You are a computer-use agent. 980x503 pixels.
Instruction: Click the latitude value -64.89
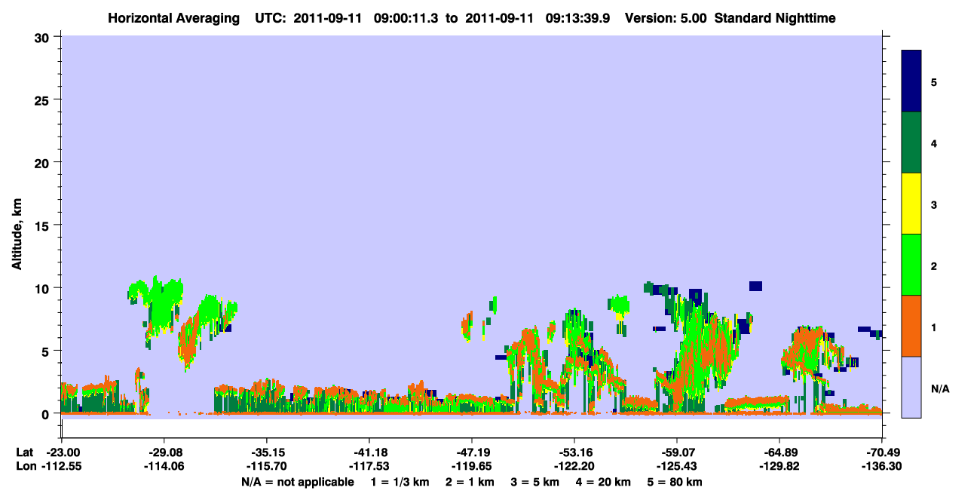point(779,452)
